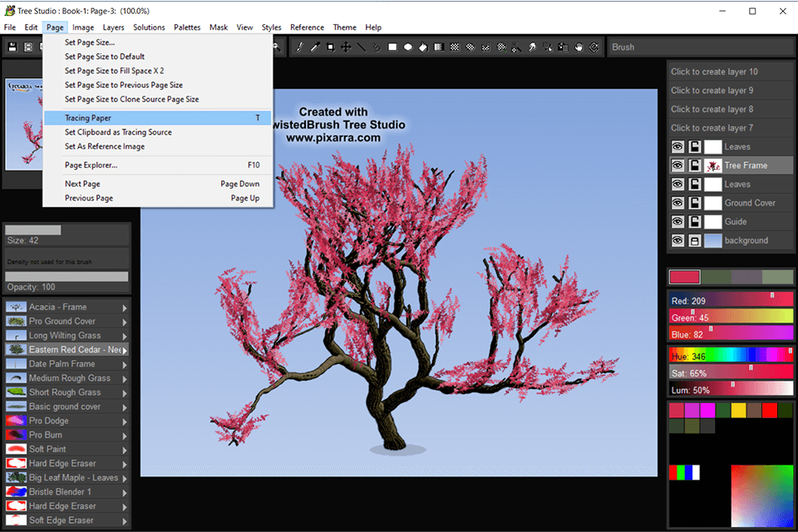Select the color picker eyedropper tool
Viewport: 798px width, 532px height.
coord(315,47)
